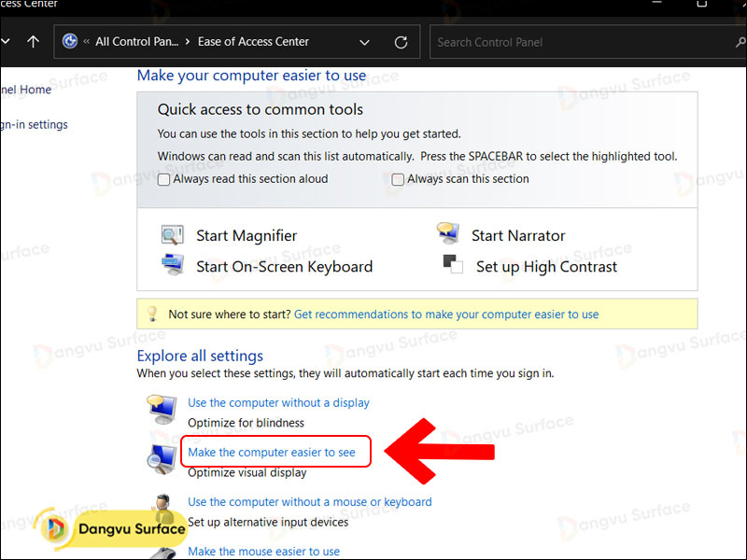The image size is (747, 560).
Task: Click the Narrator speech bubble icon
Action: (447, 234)
